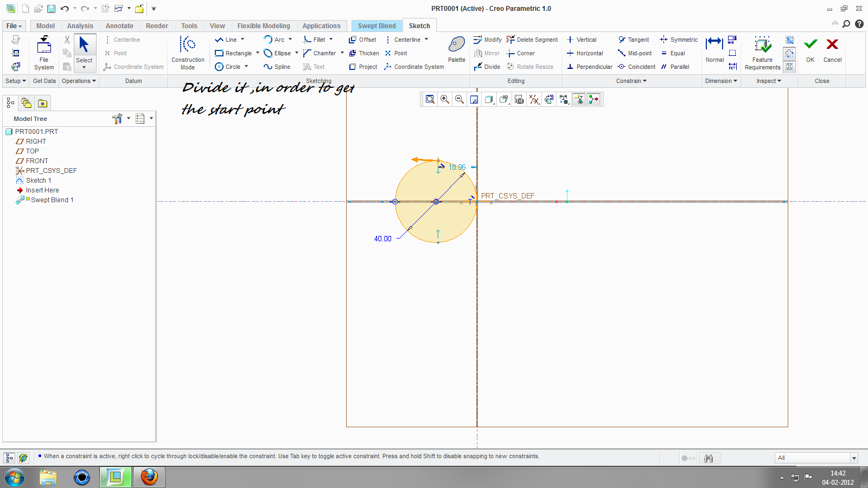
Task: Choose the Rectangle sketch tool
Action: [233, 53]
